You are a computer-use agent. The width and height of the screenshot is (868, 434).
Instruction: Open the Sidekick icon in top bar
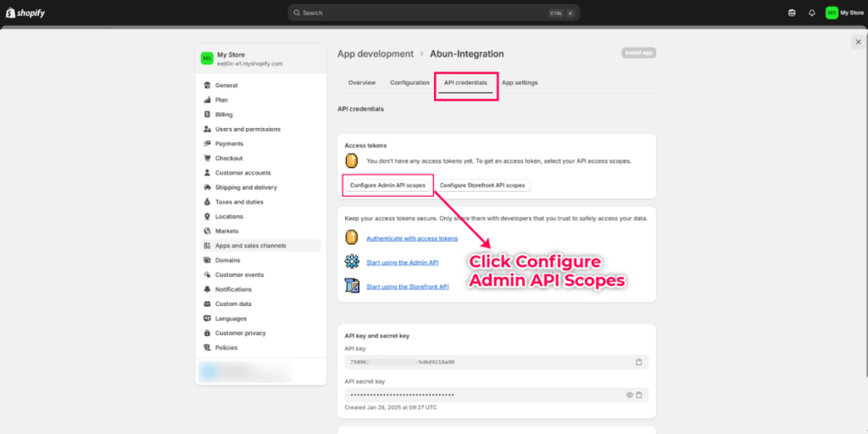[x=792, y=13]
